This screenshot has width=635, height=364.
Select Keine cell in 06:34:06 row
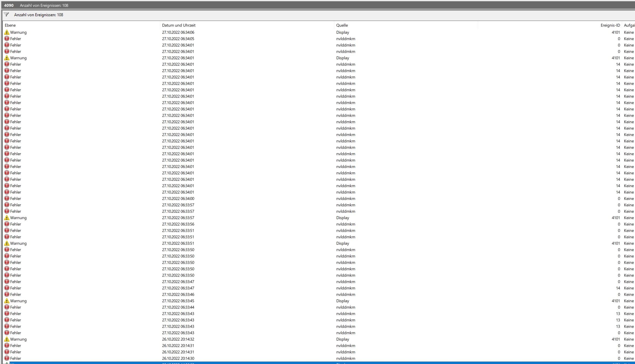click(629, 32)
